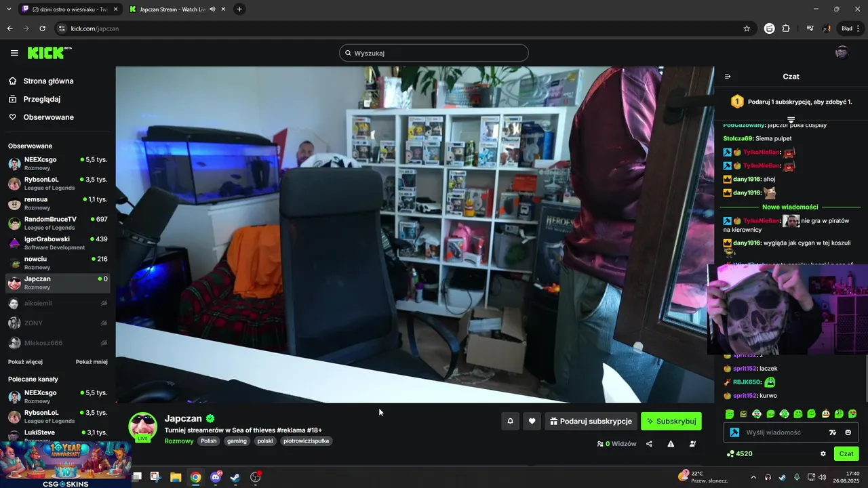Click the share icon next to viewer count

[649, 444]
